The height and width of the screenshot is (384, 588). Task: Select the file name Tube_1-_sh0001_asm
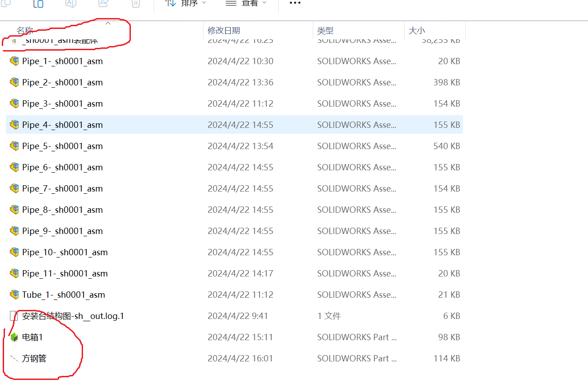(64, 295)
